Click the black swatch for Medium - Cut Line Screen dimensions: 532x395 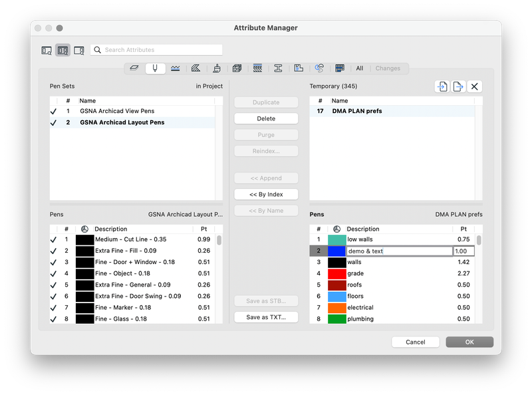[x=84, y=239]
